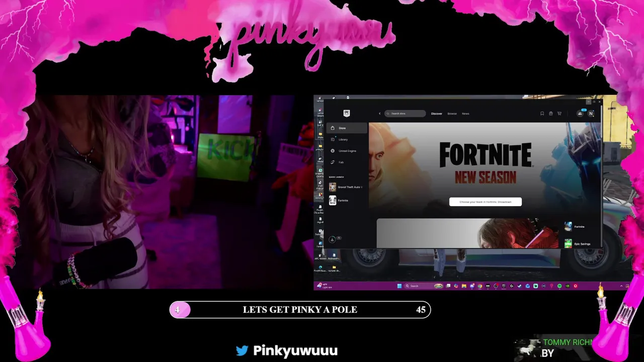Open Logitech G HUB from the taskbar
644x362 pixels.
tap(512, 286)
